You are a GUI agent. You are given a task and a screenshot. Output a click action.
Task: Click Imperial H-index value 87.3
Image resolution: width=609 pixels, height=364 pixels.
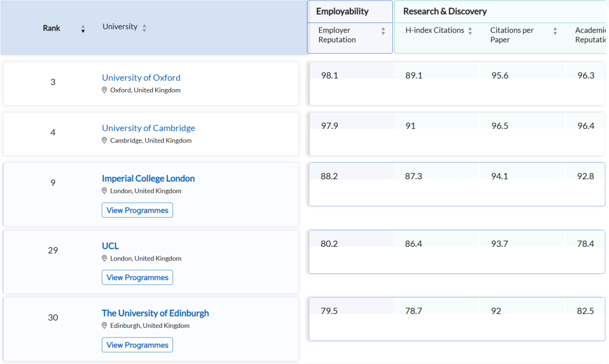point(413,176)
